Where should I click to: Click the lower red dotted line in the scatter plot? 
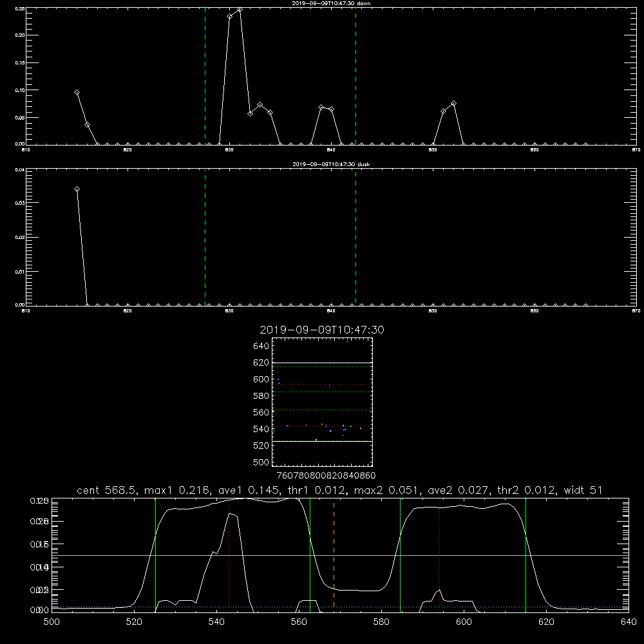click(x=322, y=426)
